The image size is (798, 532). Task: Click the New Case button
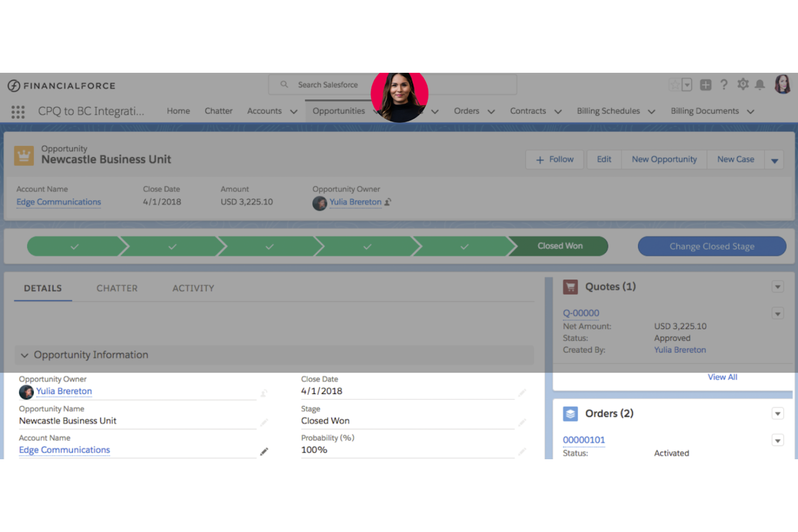tap(735, 160)
